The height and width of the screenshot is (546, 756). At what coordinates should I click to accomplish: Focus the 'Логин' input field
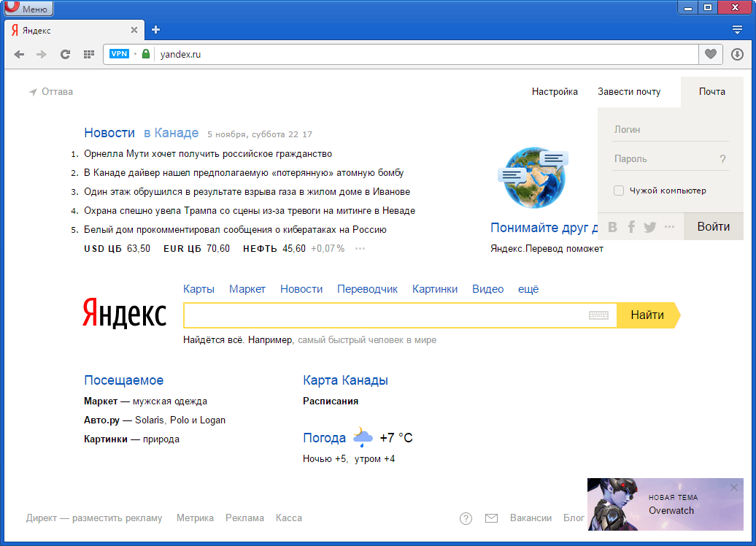click(x=670, y=129)
